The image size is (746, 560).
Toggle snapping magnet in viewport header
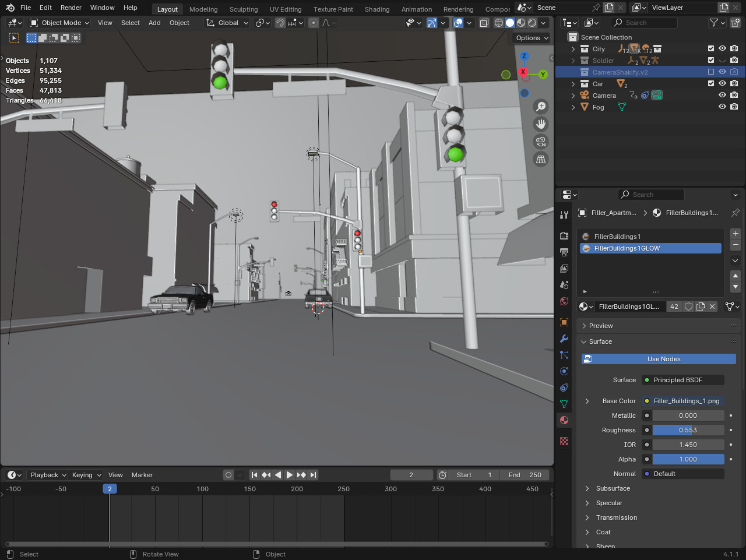click(280, 23)
